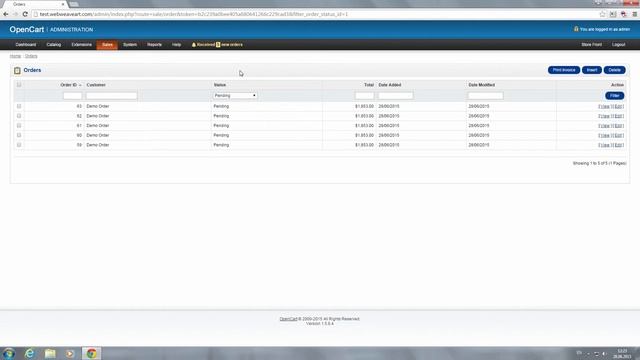Check the box for order 62

pyautogui.click(x=19, y=116)
